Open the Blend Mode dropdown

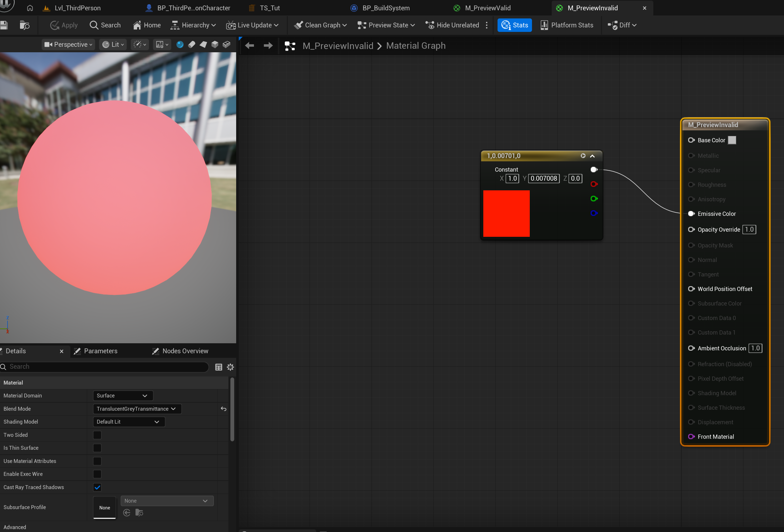(x=136, y=409)
